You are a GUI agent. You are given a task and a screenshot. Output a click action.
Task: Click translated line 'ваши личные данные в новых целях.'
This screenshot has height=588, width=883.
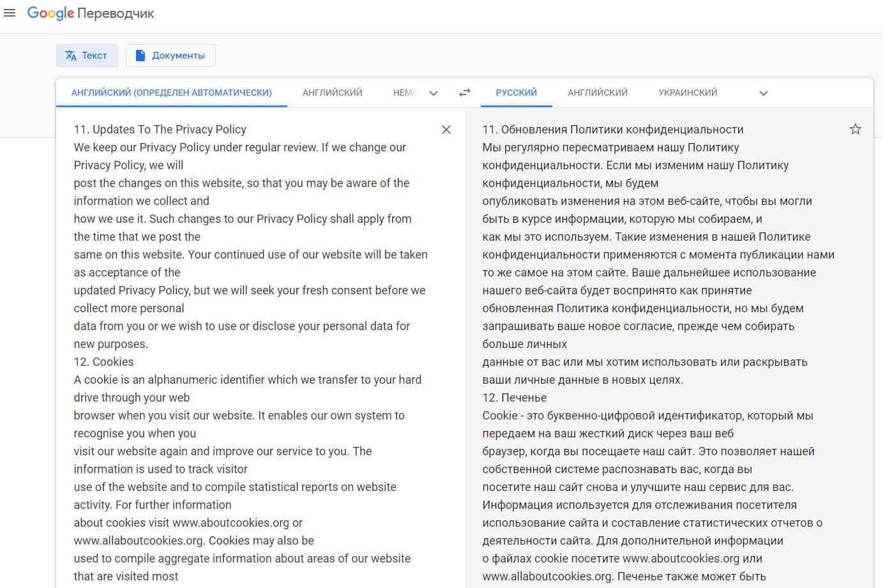click(x=582, y=380)
